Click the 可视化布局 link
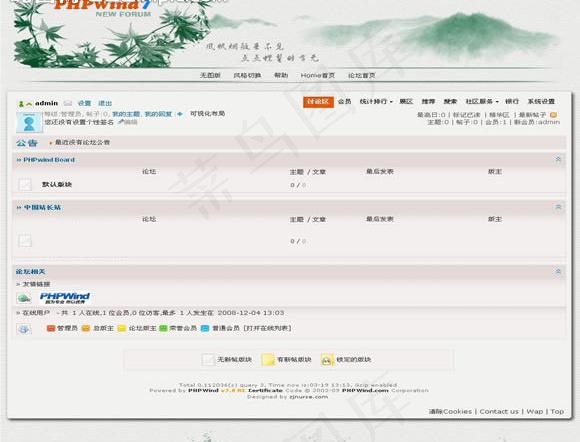The width and height of the screenshot is (580, 442). pos(208,114)
